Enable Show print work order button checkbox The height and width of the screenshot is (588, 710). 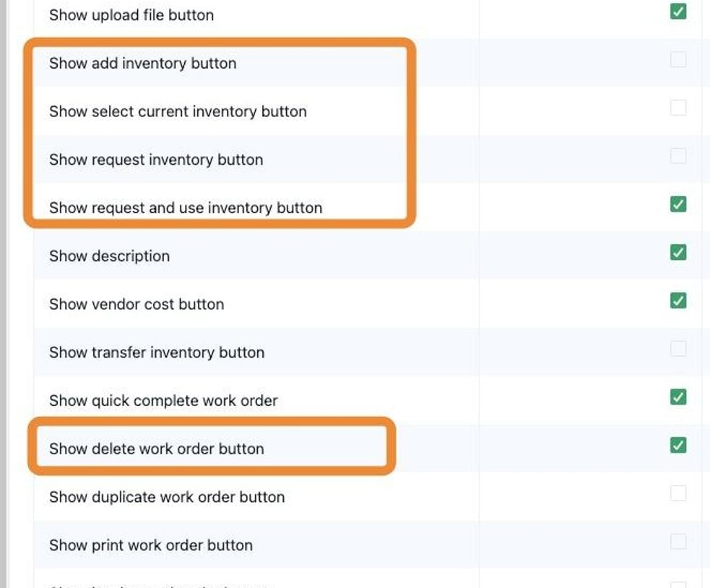coord(677,541)
